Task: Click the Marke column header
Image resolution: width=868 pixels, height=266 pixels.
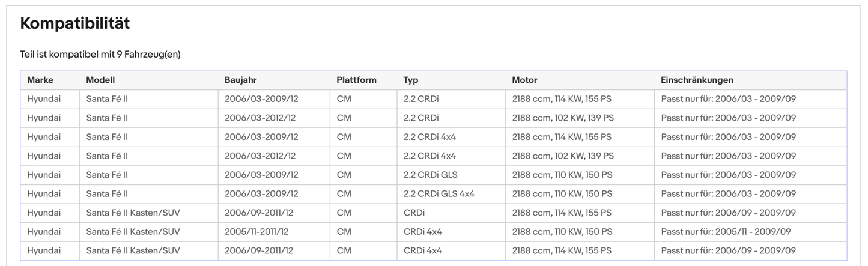Action: point(40,80)
